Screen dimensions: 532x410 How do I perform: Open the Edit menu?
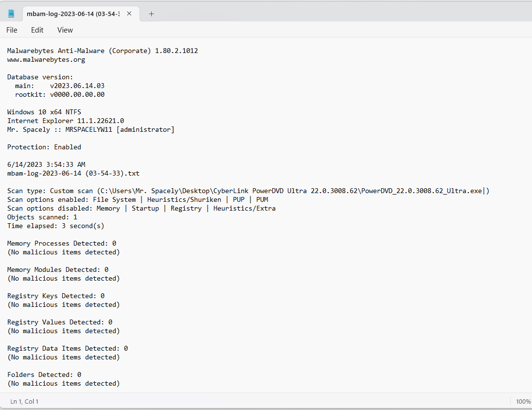click(x=37, y=30)
